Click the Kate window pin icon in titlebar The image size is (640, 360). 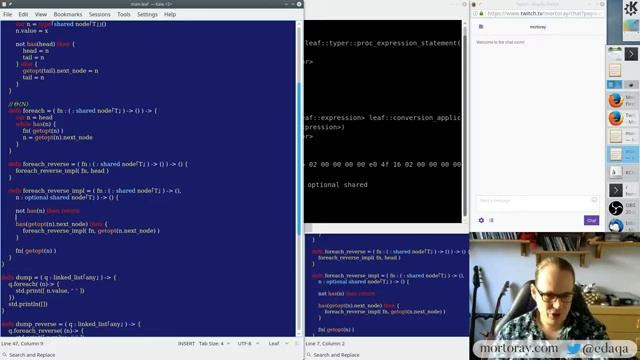click(x=10, y=4)
